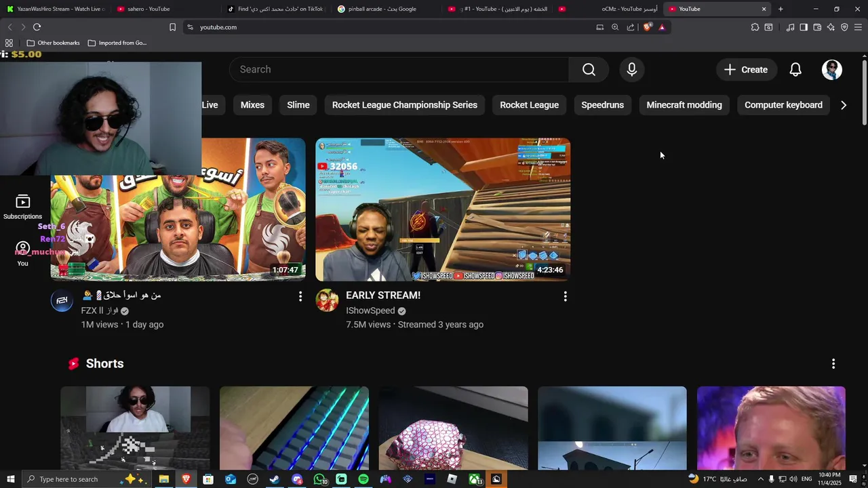The width and height of the screenshot is (868, 488).
Task: Open WhatsApp from the taskbar
Action: 319,479
